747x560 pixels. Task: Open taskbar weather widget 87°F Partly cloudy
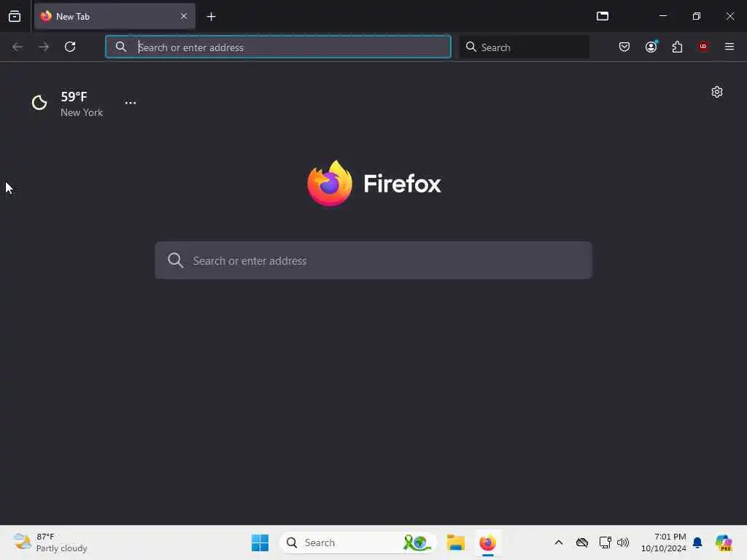pos(50,542)
